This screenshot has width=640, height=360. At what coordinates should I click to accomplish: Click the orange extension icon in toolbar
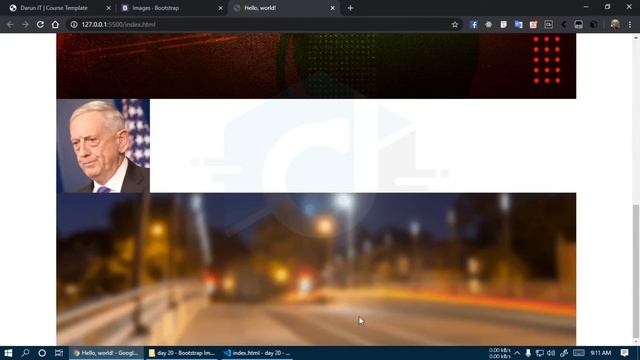533,24
